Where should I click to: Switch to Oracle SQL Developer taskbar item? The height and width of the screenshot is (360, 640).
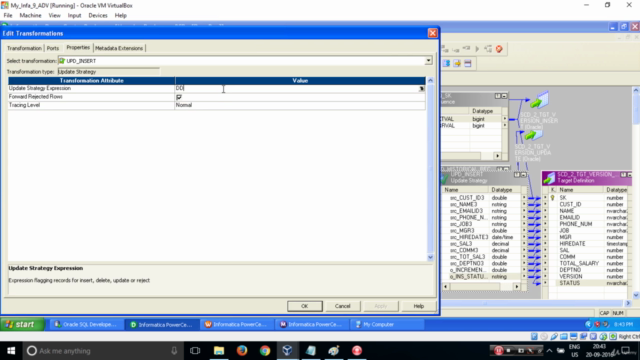pyautogui.click(x=86, y=324)
